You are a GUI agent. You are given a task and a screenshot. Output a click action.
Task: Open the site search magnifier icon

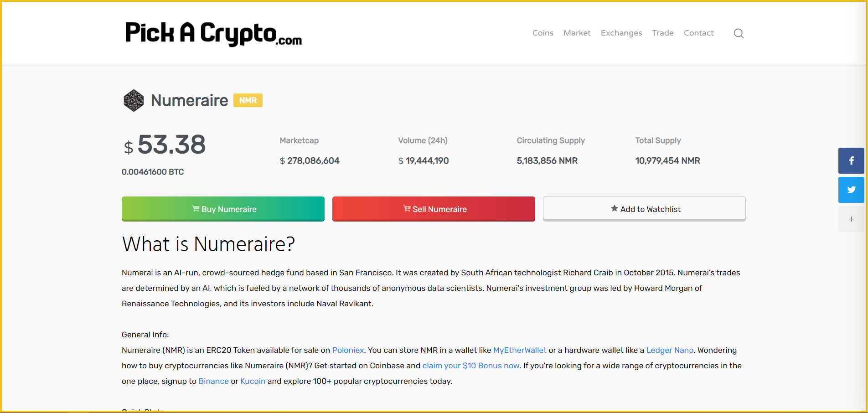(739, 33)
